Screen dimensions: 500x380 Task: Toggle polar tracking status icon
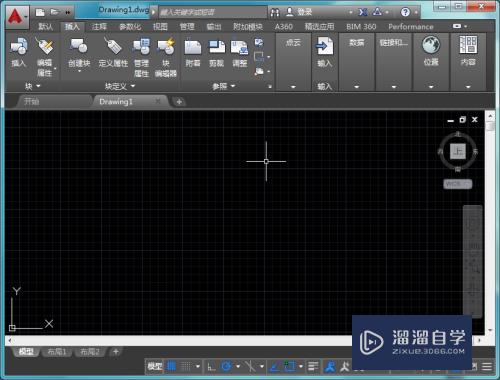[x=226, y=367]
